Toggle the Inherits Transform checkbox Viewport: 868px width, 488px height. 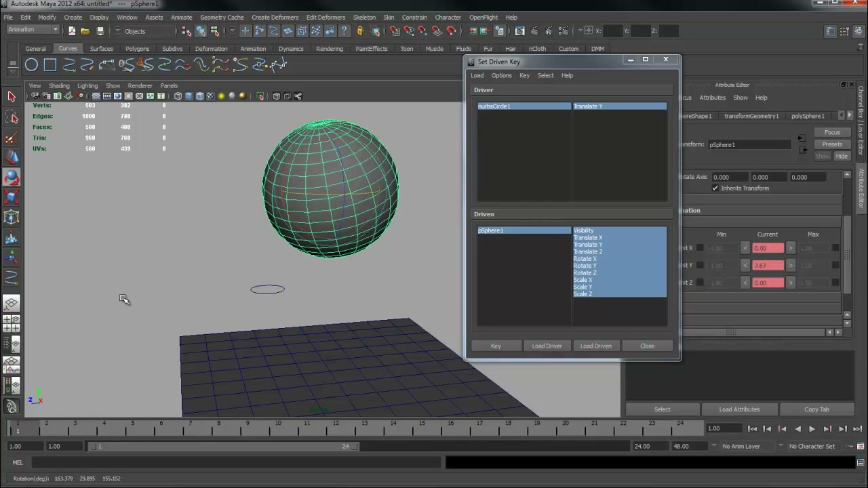pos(715,188)
